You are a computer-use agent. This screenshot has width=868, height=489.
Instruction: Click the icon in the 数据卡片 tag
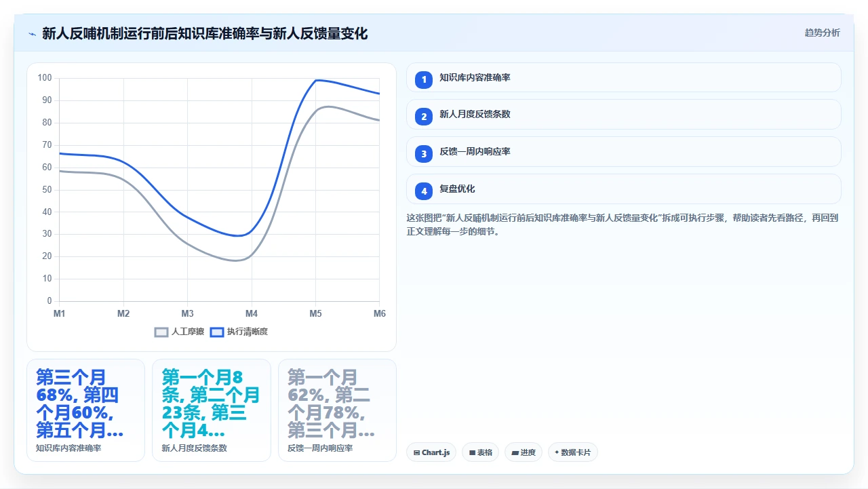(x=557, y=452)
